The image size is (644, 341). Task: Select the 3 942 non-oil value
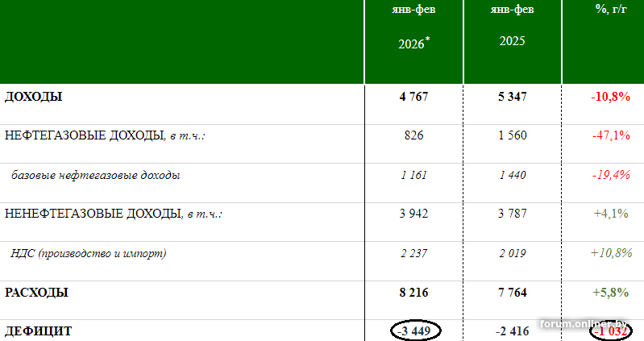point(413,214)
